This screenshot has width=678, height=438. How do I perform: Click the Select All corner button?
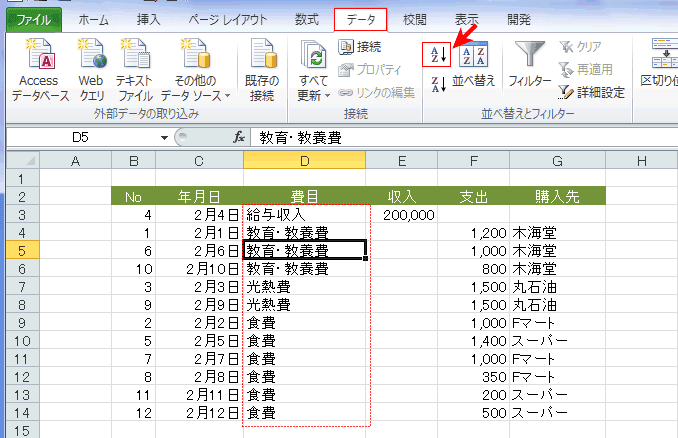[23, 160]
